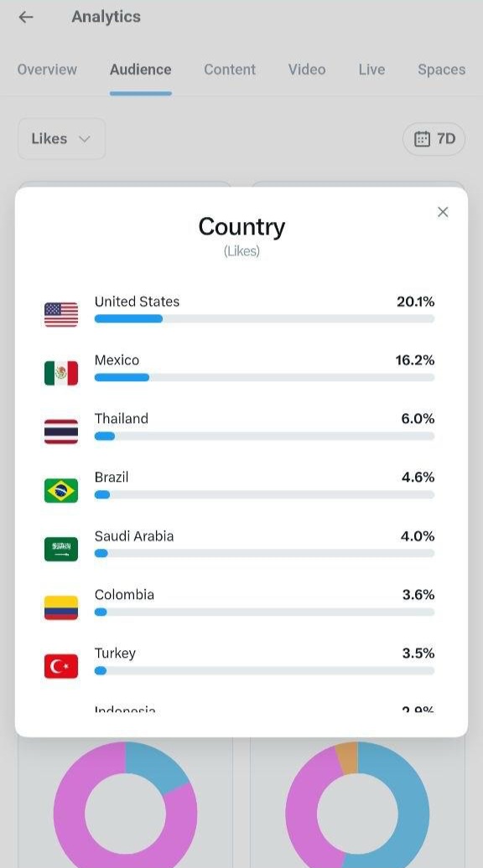Click the Mexico 16.2% progress bar

click(x=264, y=378)
